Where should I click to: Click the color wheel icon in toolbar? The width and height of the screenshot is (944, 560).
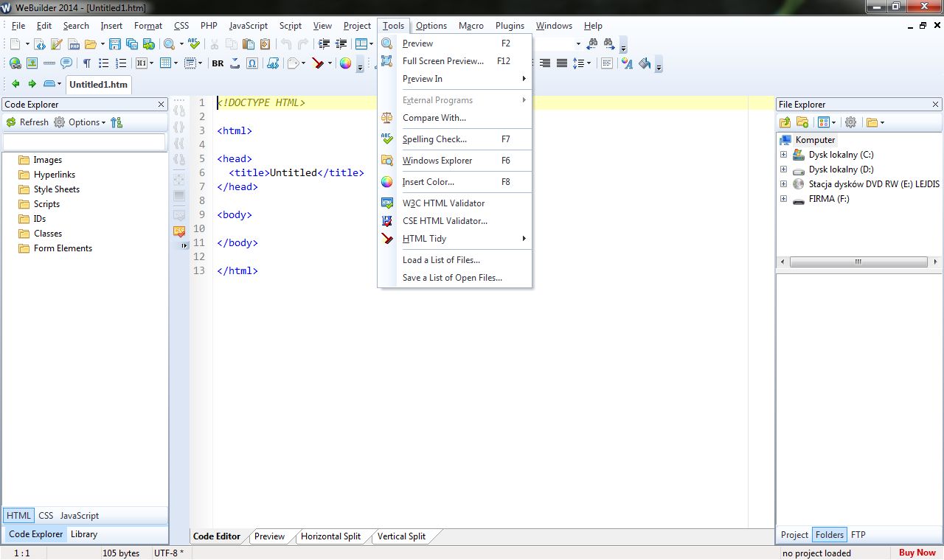tap(345, 63)
